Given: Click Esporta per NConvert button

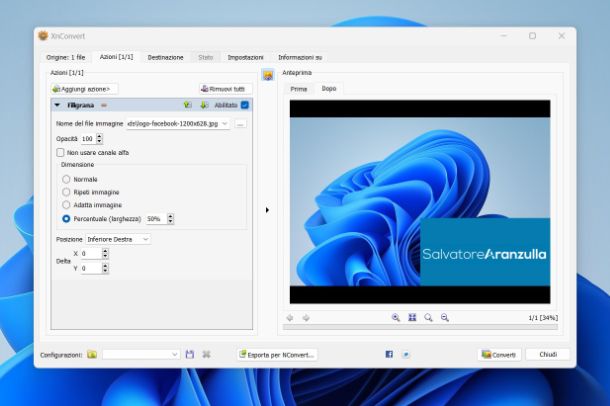Looking at the screenshot, I should (277, 355).
